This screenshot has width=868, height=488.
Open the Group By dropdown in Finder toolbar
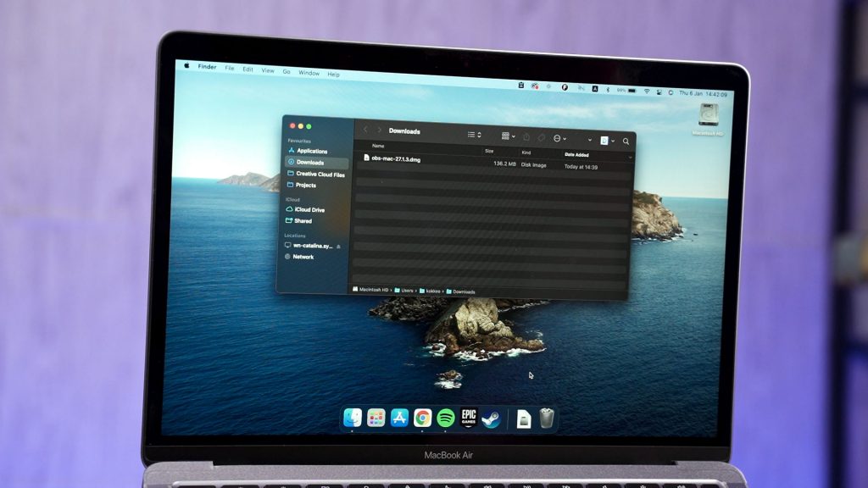[x=509, y=136]
